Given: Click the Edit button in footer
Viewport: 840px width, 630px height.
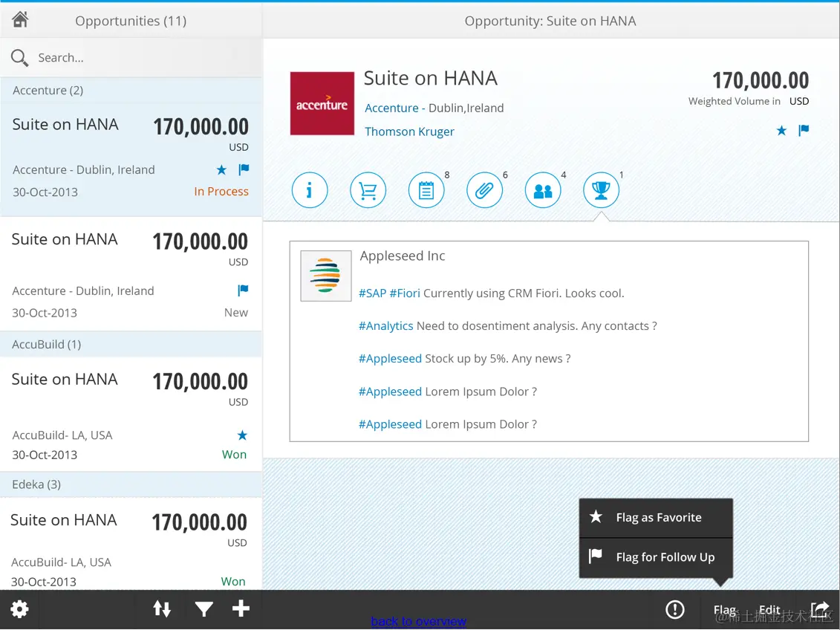Looking at the screenshot, I should (769, 610).
